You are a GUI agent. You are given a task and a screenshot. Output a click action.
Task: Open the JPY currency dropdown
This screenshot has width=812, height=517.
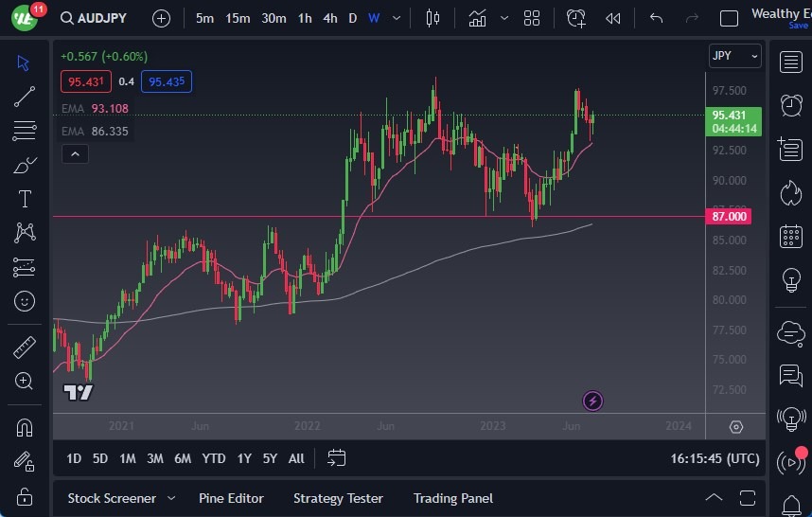tap(734, 56)
